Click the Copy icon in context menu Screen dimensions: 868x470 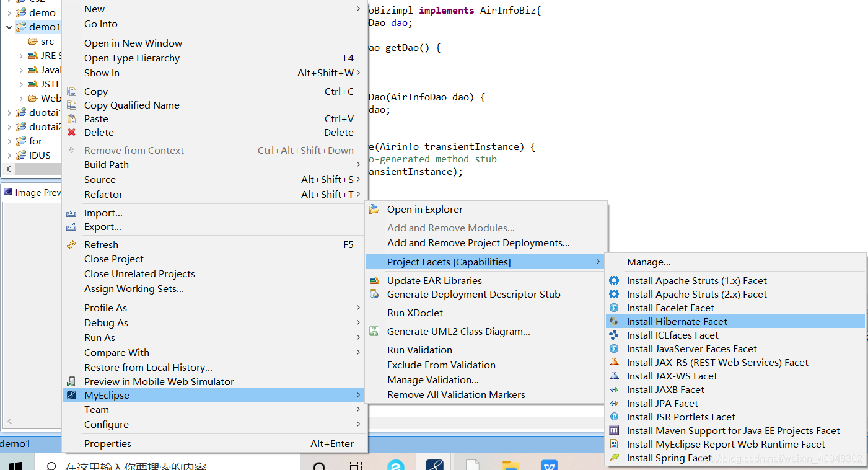(x=71, y=91)
